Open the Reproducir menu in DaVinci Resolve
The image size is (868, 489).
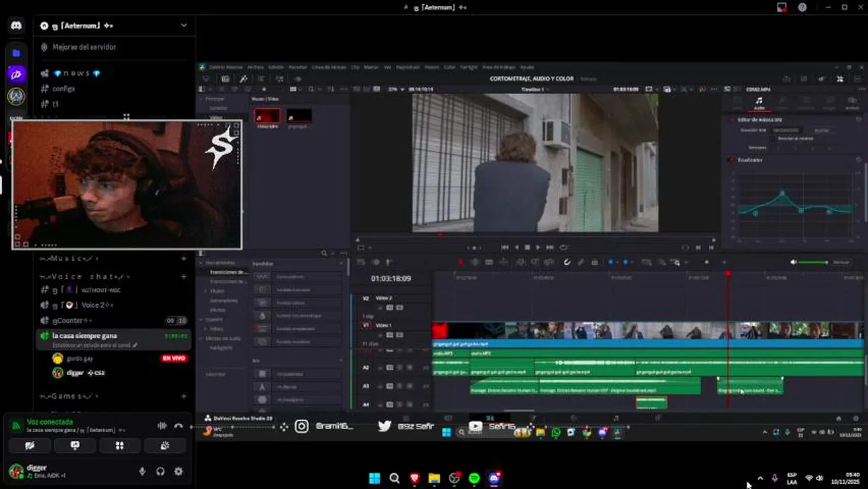pos(408,67)
